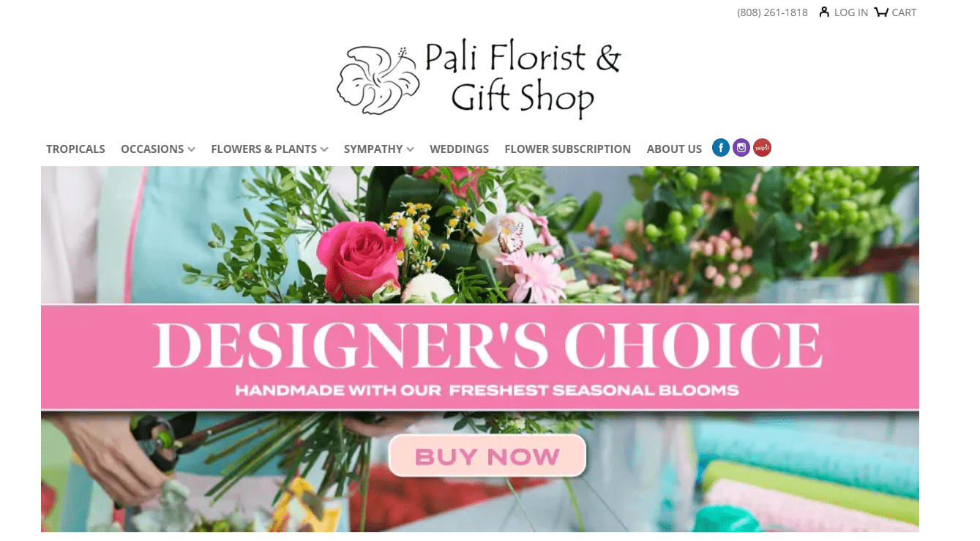Select About Us in navigation
Viewport: 980px width, 541px height.
click(x=674, y=149)
